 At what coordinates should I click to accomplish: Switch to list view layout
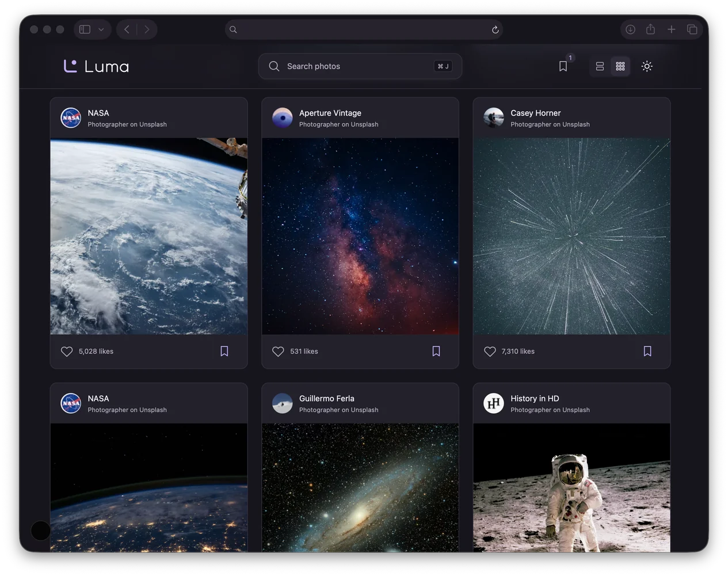click(x=600, y=66)
